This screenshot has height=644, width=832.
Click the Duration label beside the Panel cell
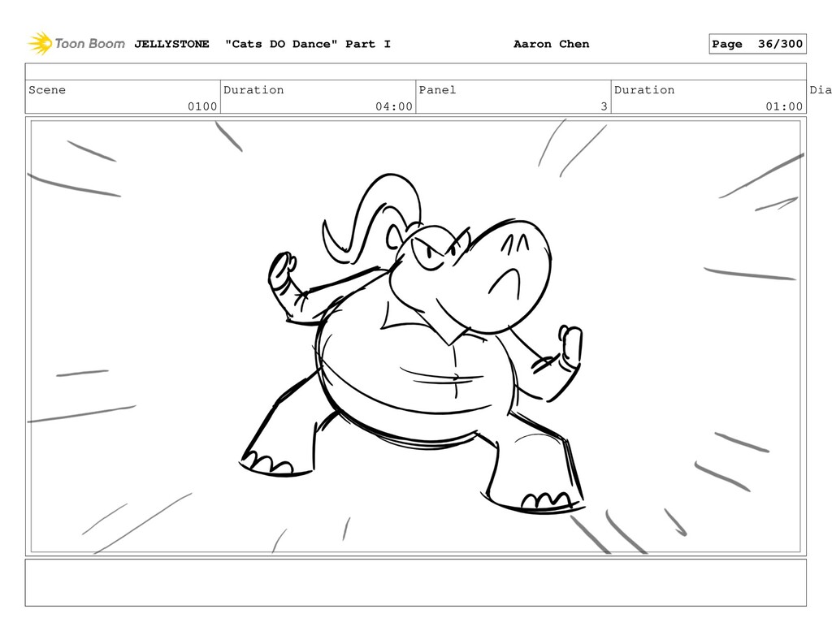pos(644,89)
